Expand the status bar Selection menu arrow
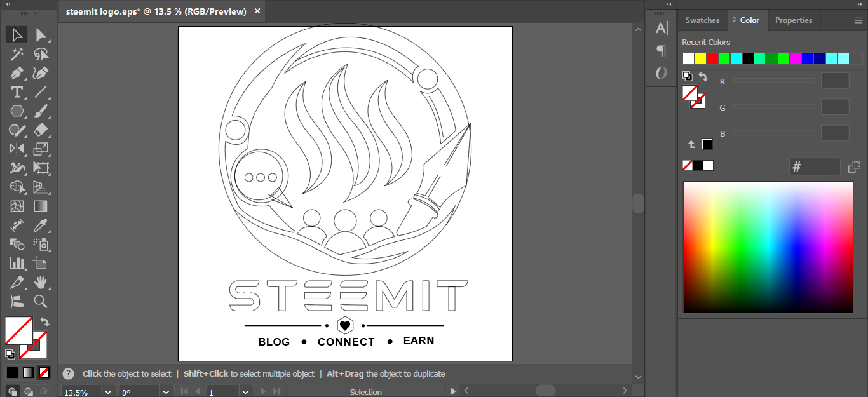 click(x=453, y=392)
